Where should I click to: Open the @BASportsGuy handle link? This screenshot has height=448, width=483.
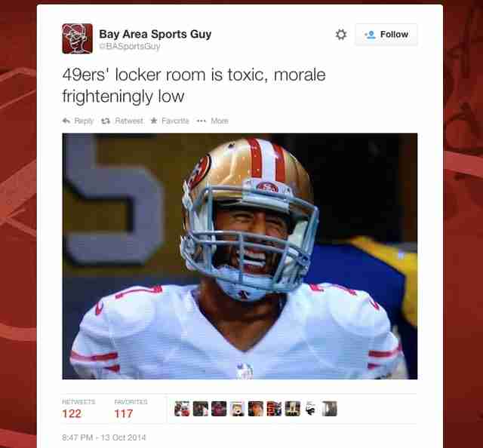click(129, 46)
